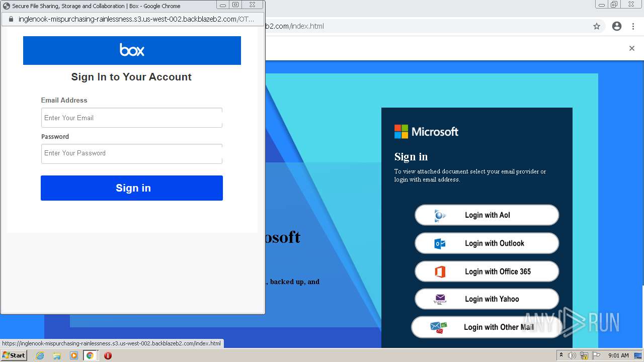Bookmark this page with the star icon
Image resolution: width=644 pixels, height=362 pixels.
tap(597, 26)
